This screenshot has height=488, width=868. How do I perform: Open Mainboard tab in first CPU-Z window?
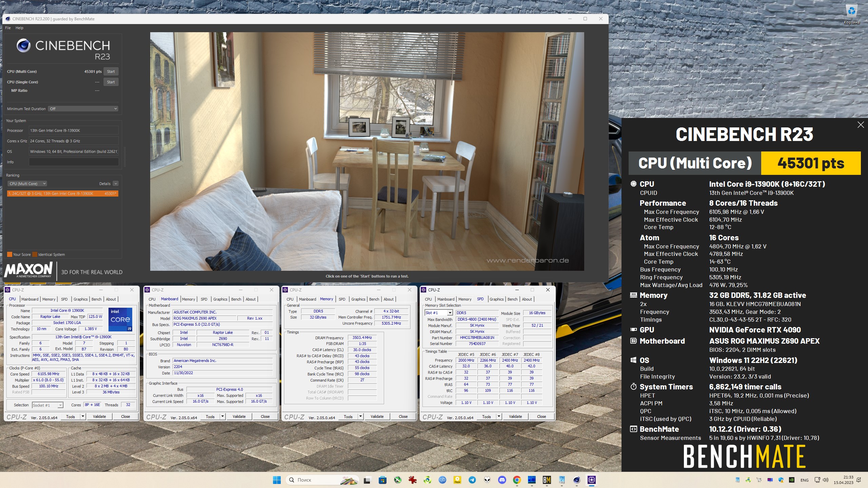tap(30, 299)
